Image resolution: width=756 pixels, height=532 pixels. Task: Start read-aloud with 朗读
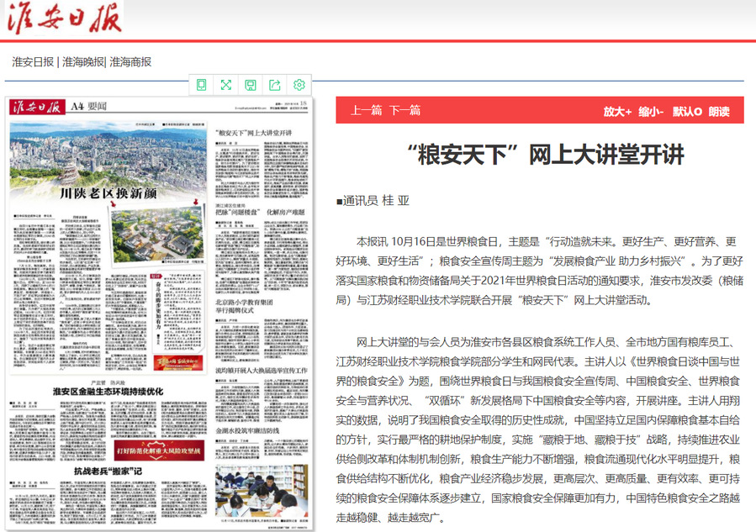coord(719,111)
